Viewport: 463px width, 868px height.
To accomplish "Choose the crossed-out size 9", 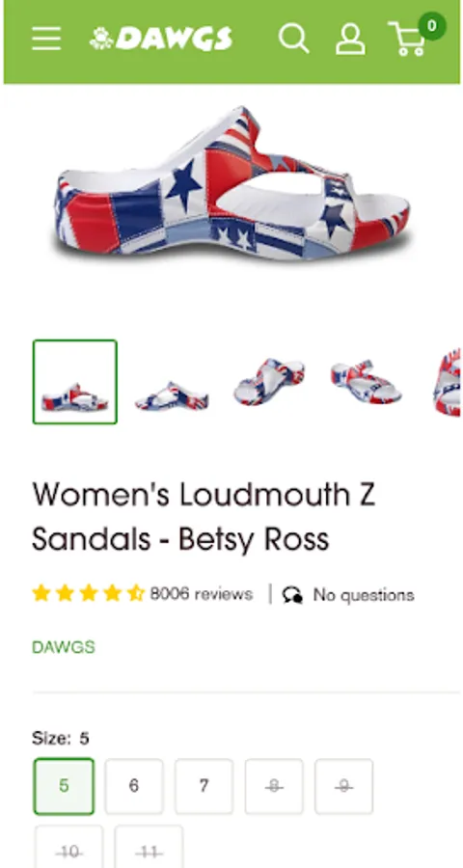I will 344,786.
